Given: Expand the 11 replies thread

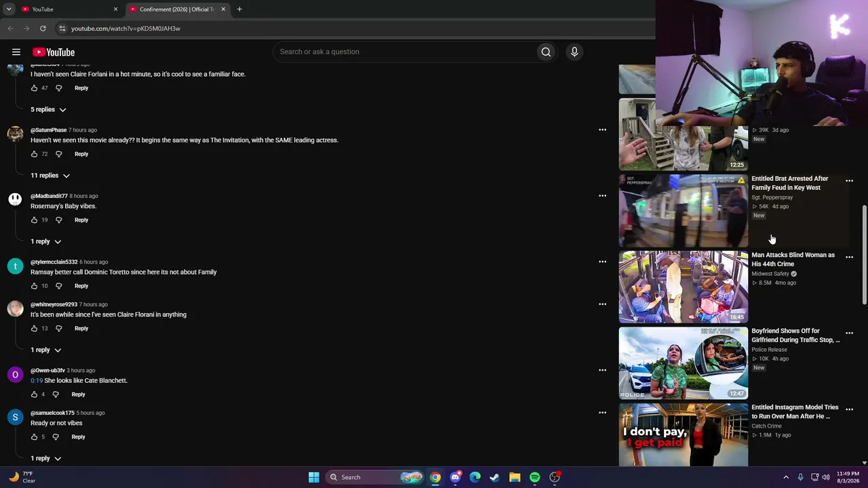Looking at the screenshot, I should (50, 176).
